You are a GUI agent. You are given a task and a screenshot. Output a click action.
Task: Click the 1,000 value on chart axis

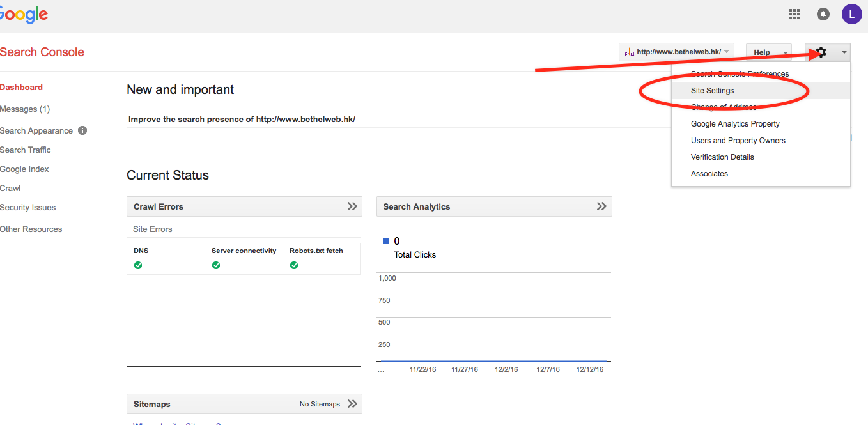click(x=387, y=279)
